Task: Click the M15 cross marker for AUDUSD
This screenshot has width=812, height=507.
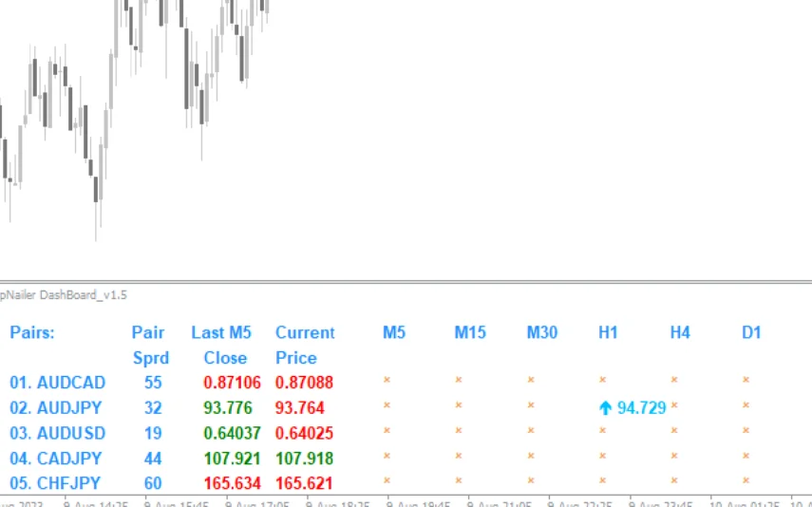Action: (459, 430)
